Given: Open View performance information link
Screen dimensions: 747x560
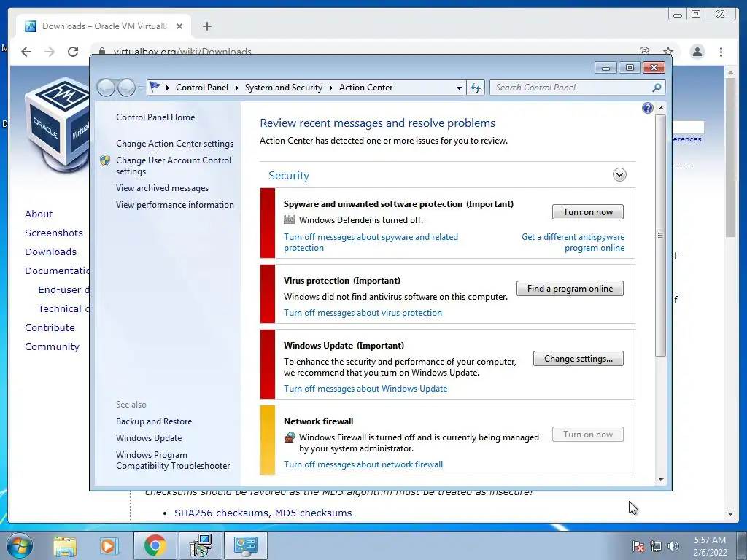Looking at the screenshot, I should click(175, 205).
